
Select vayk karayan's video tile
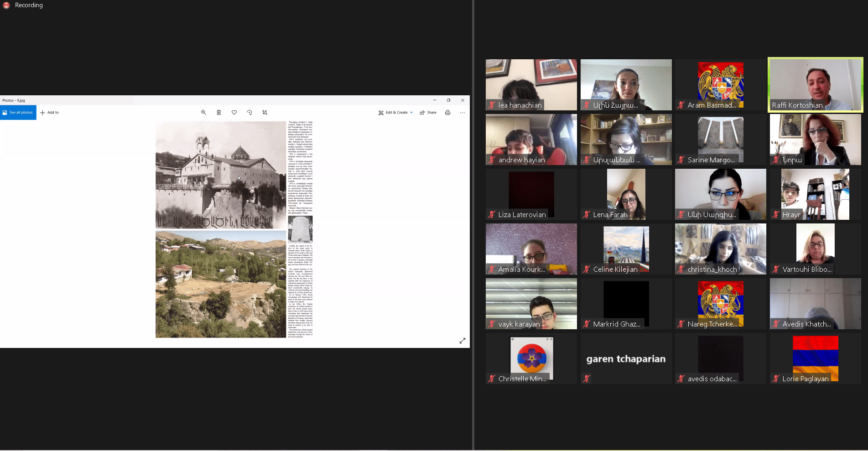click(x=531, y=304)
